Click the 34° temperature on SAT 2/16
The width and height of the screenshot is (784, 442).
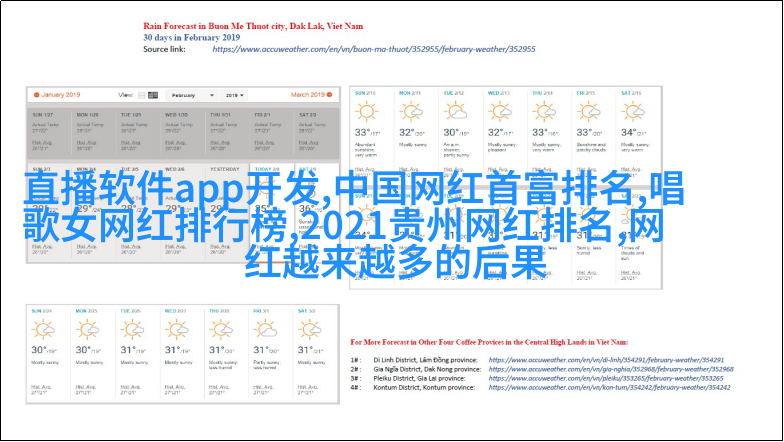628,132
